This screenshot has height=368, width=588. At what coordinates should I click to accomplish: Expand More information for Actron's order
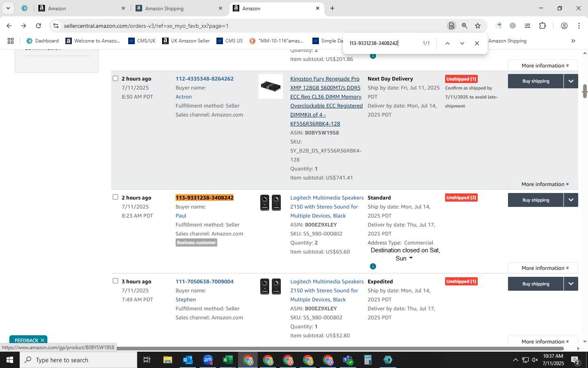(x=545, y=184)
